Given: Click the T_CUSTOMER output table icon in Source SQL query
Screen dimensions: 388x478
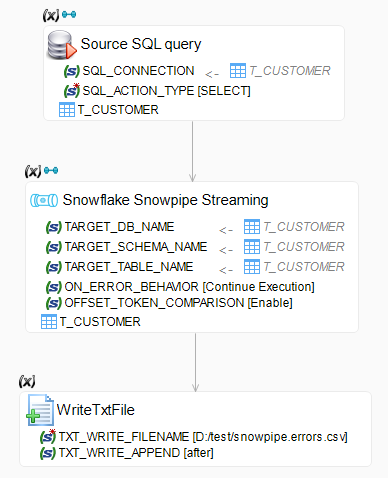Looking at the screenshot, I should click(x=67, y=110).
